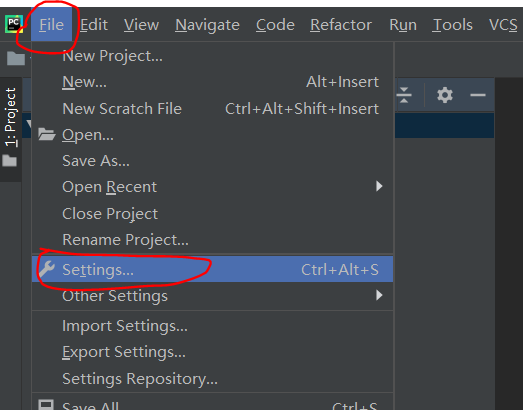Click the folder icon beside Open...

46,134
